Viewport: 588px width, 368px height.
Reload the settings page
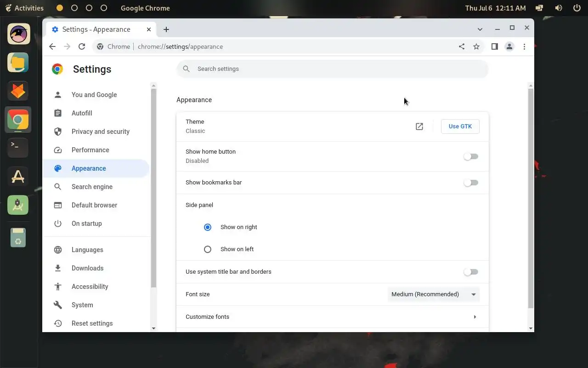(82, 46)
